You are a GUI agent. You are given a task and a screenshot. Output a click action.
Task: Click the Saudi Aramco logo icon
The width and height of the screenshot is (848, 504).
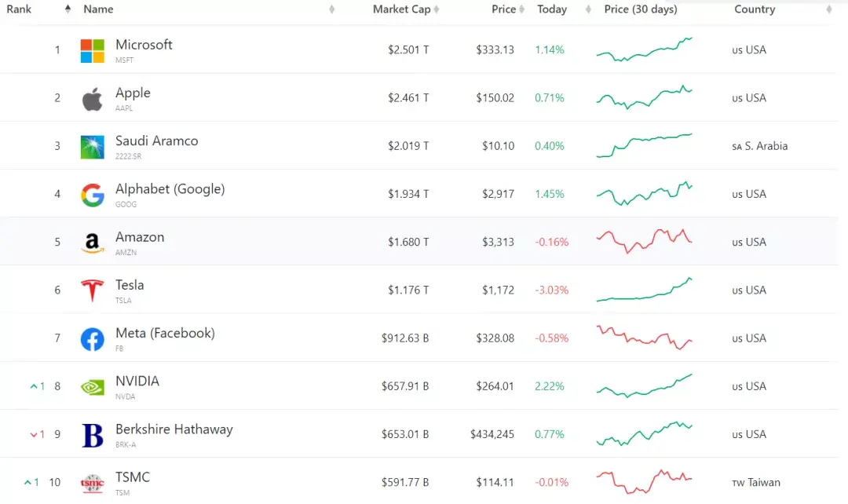(92, 147)
